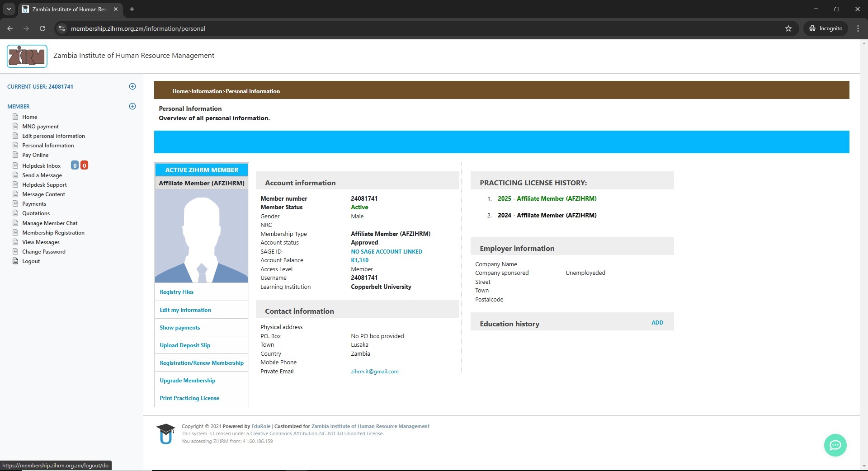Open the tab search dropdown arrow
Image resolution: width=868 pixels, height=471 pixels.
(x=9, y=9)
